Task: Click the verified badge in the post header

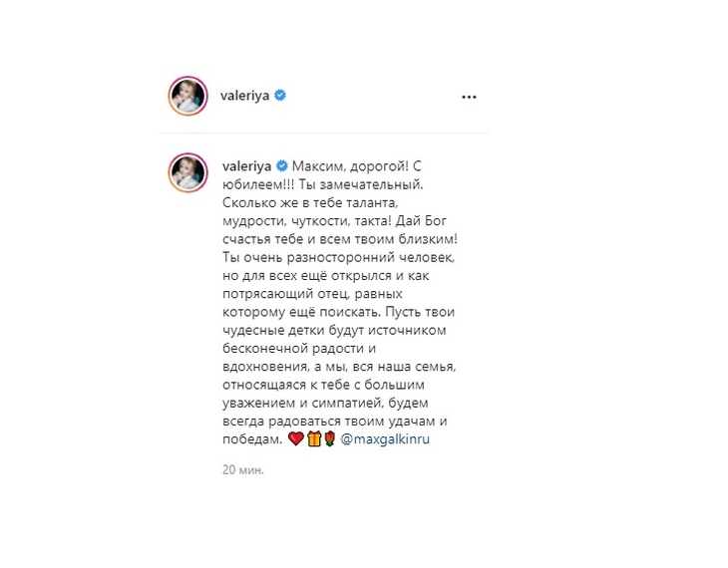Action: pos(280,95)
